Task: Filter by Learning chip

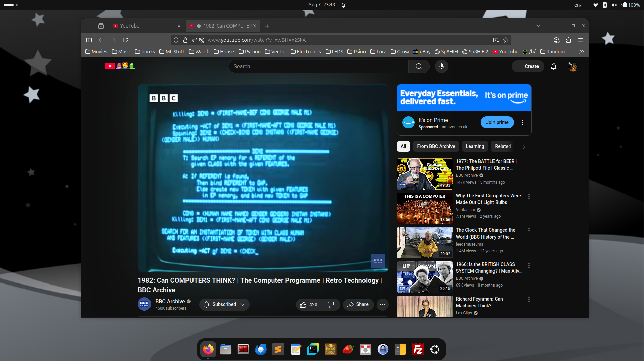Action: [x=475, y=146]
